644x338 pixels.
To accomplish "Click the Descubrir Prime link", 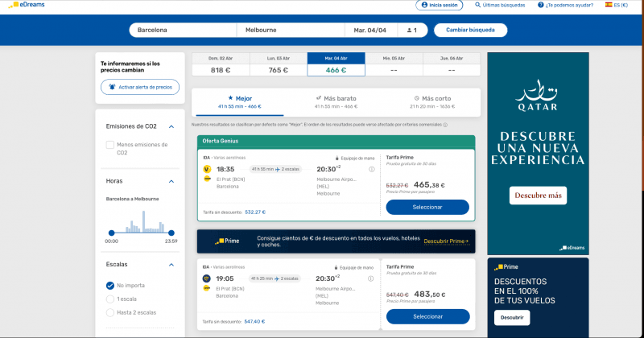I will (x=446, y=241).
